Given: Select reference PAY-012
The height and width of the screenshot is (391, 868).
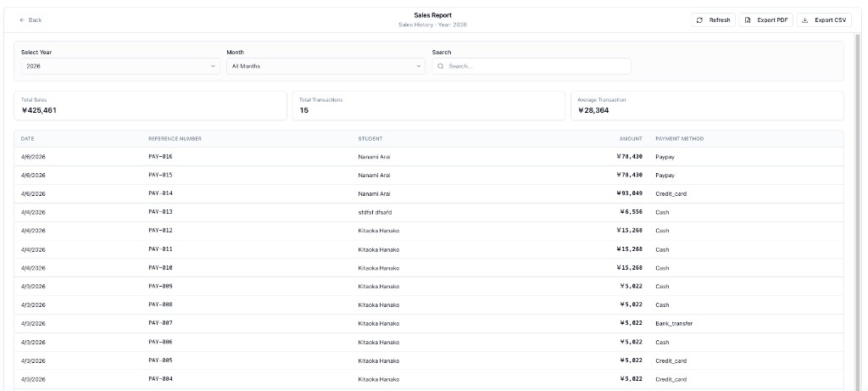Looking at the screenshot, I should (160, 231).
